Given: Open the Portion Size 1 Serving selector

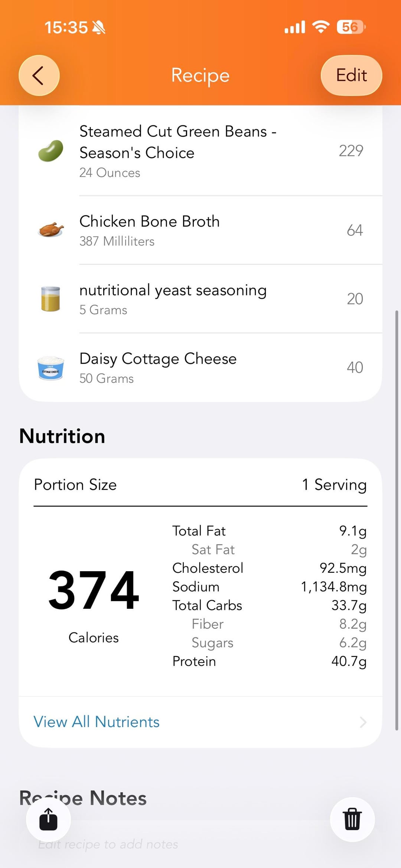Looking at the screenshot, I should tap(334, 485).
